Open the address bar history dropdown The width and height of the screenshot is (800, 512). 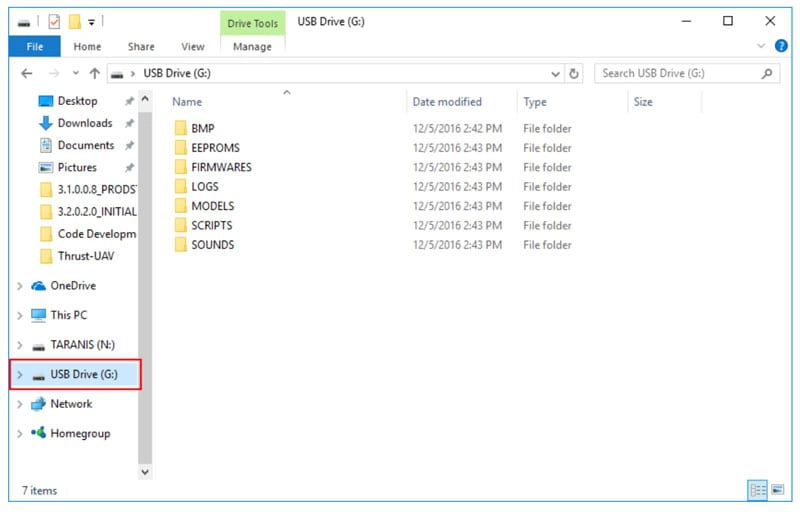[x=556, y=74]
